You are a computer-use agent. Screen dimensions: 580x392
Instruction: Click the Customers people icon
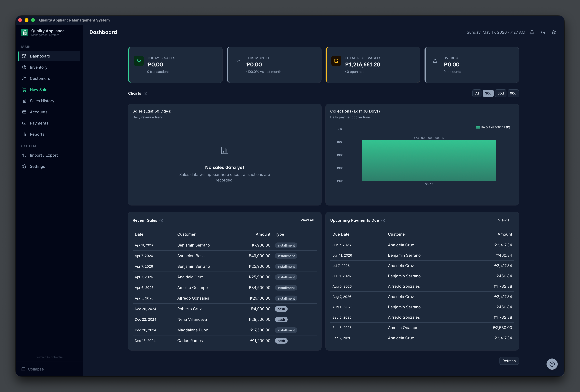(24, 78)
